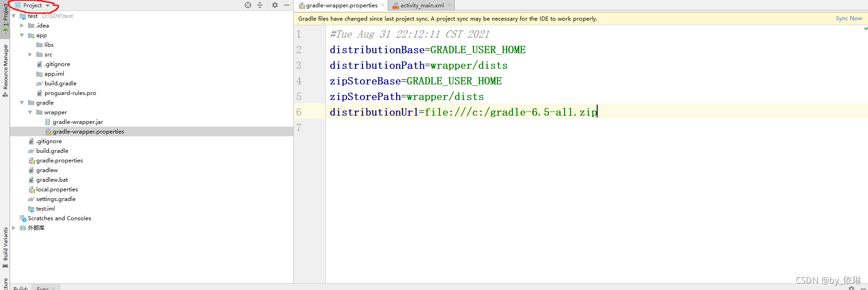Select the app.iml file
The height and width of the screenshot is (290, 868).
tap(54, 74)
